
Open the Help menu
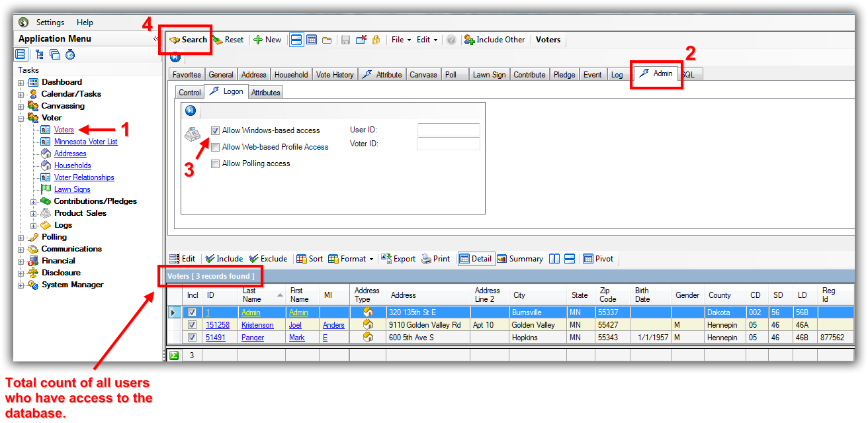point(85,23)
